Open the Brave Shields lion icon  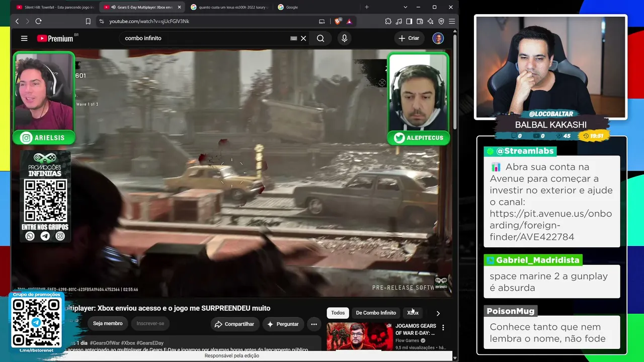click(338, 21)
